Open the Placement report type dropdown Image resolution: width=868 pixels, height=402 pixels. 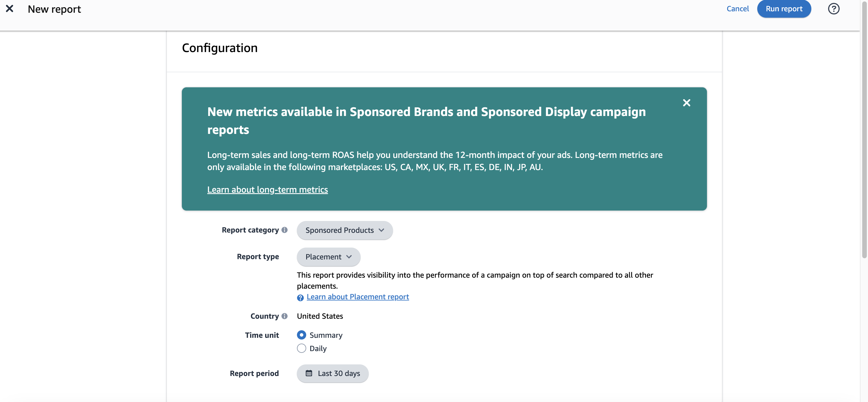point(328,257)
